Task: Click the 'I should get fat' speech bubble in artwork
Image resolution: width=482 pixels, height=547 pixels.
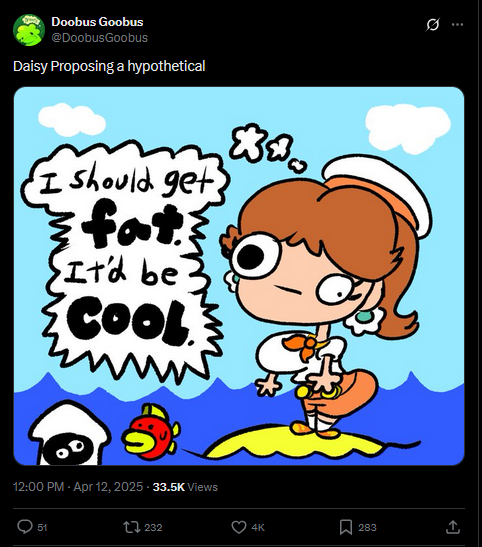Action: click(x=124, y=258)
